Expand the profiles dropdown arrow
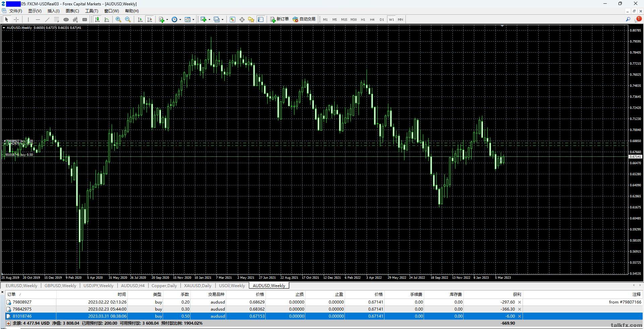 222,19
